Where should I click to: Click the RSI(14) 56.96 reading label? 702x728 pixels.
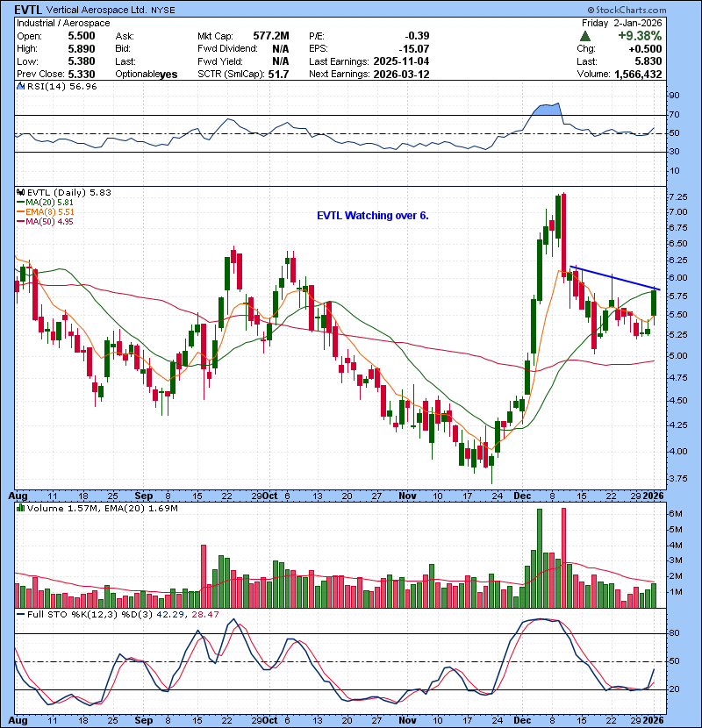pos(61,86)
